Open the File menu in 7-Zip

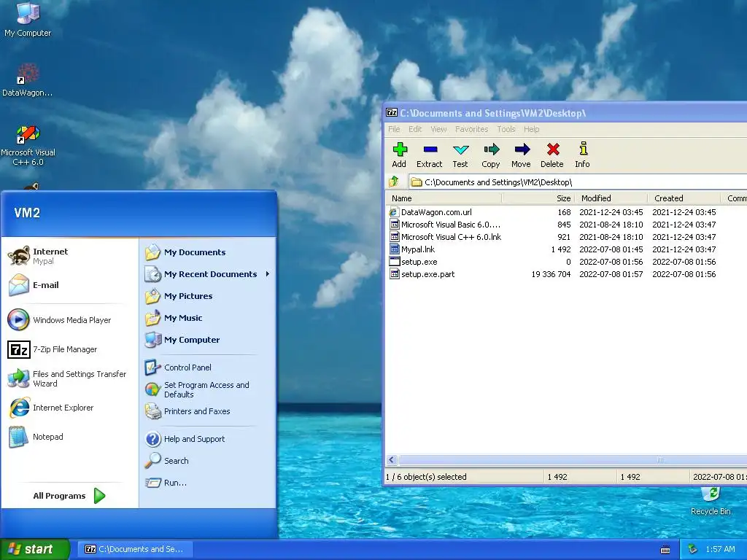point(394,129)
